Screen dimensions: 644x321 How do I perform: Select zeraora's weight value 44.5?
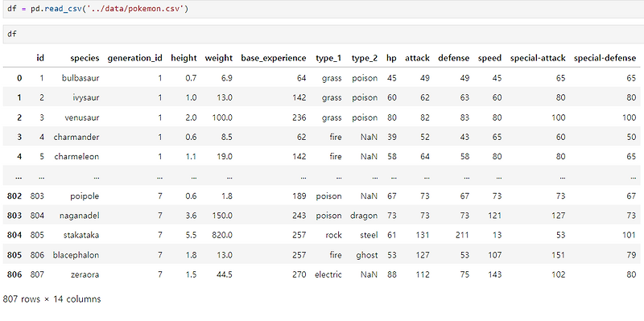click(x=225, y=274)
